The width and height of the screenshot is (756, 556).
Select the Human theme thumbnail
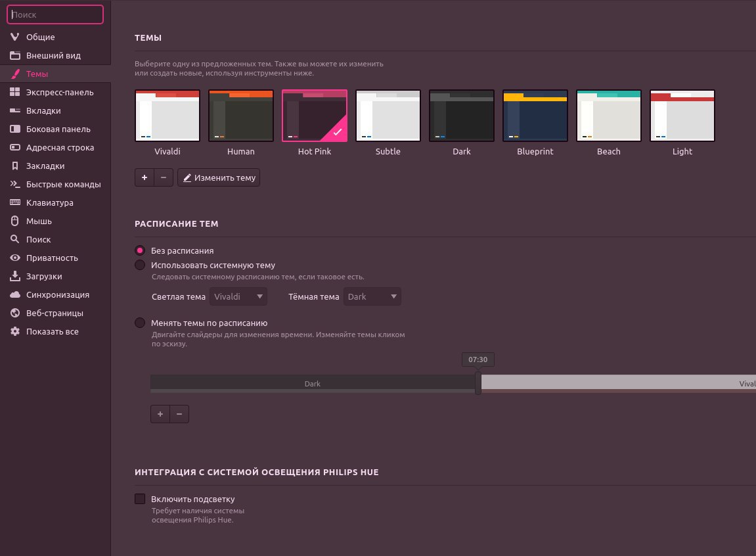[241, 116]
